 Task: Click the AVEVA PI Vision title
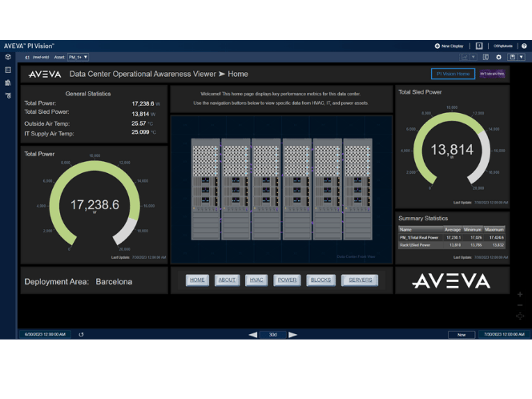point(29,46)
